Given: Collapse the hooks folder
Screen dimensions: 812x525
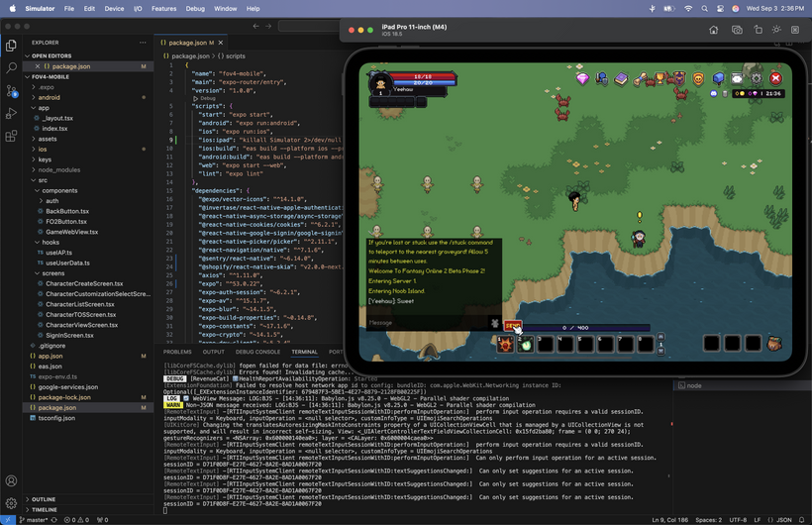Looking at the screenshot, I should click(x=51, y=243).
